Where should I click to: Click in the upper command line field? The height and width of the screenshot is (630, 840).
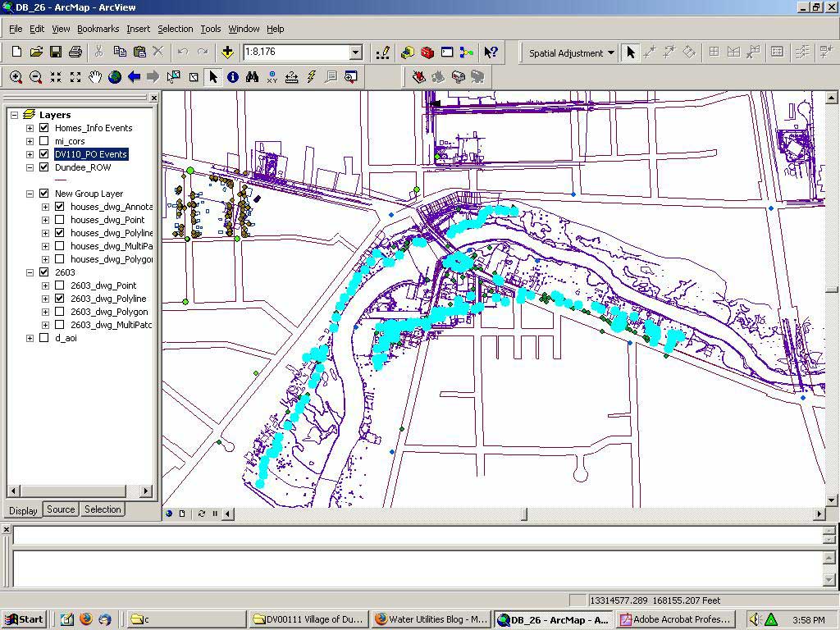(x=418, y=536)
